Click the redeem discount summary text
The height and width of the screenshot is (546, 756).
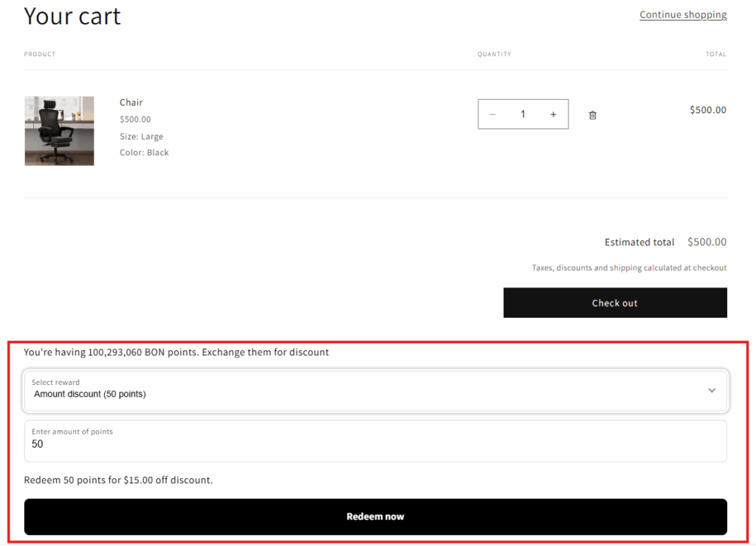click(118, 480)
